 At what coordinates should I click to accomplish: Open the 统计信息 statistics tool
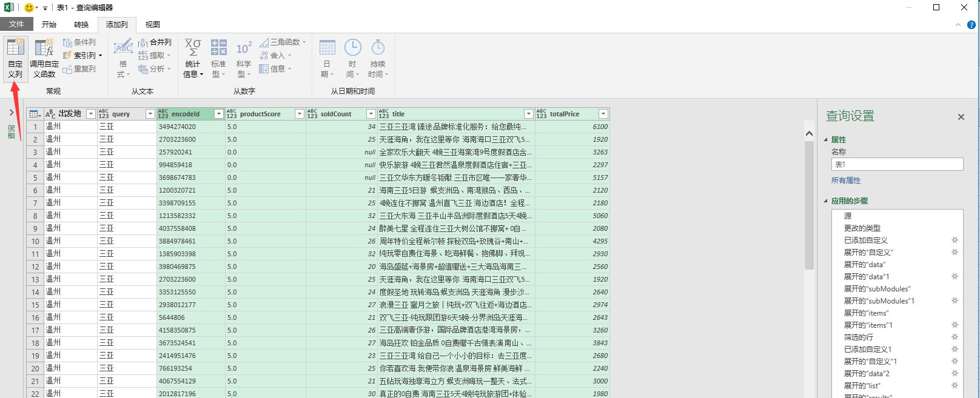pyautogui.click(x=193, y=58)
